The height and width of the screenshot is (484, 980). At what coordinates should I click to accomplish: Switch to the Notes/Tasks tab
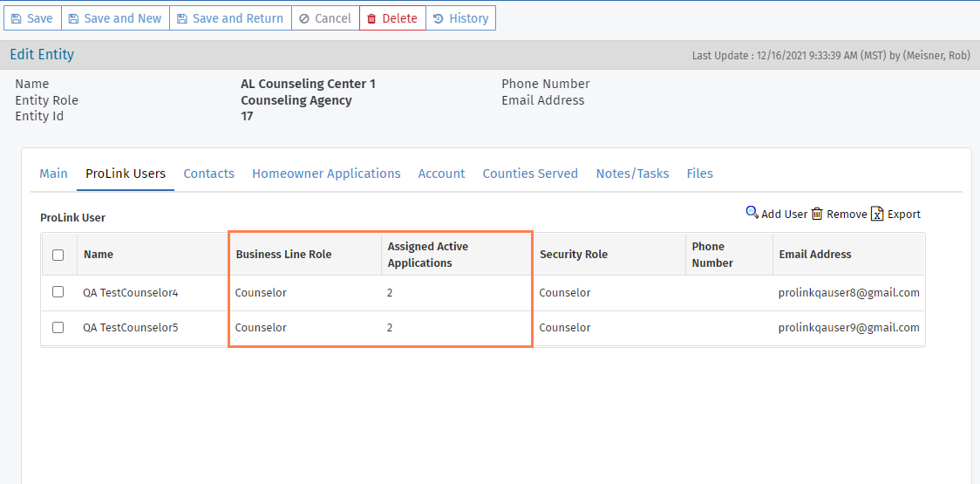point(632,174)
